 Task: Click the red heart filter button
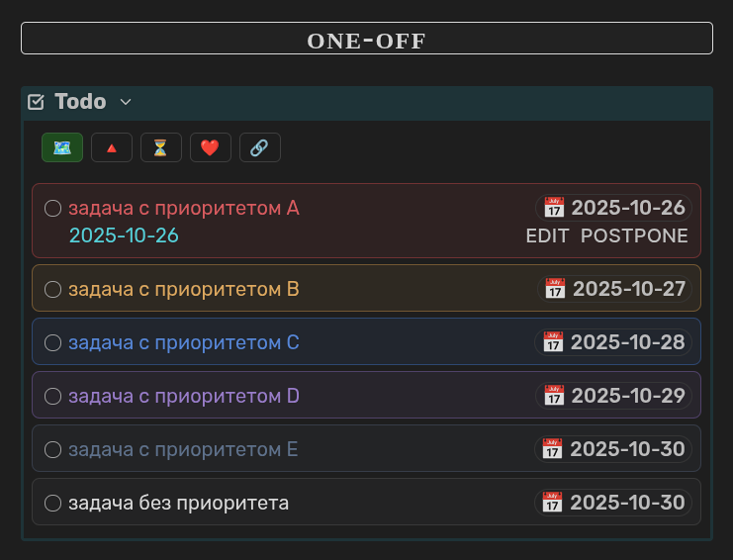(x=210, y=147)
